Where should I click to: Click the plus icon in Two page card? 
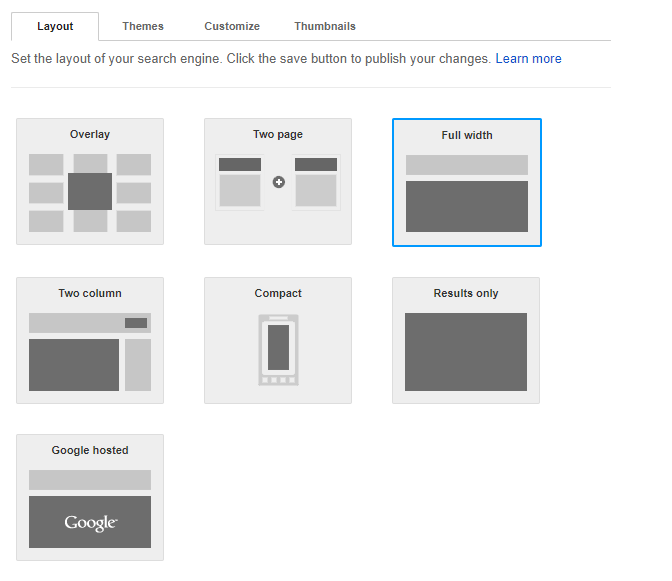279,182
